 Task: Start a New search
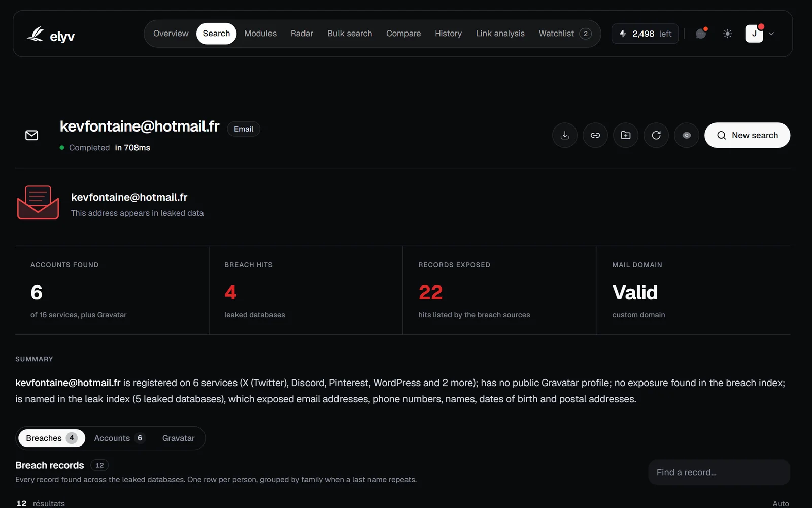tap(747, 135)
